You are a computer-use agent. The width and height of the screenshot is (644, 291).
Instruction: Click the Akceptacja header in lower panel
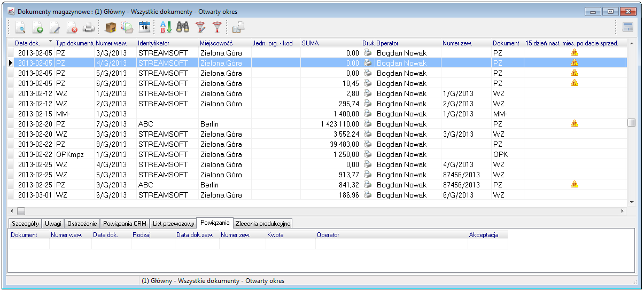pyautogui.click(x=487, y=235)
